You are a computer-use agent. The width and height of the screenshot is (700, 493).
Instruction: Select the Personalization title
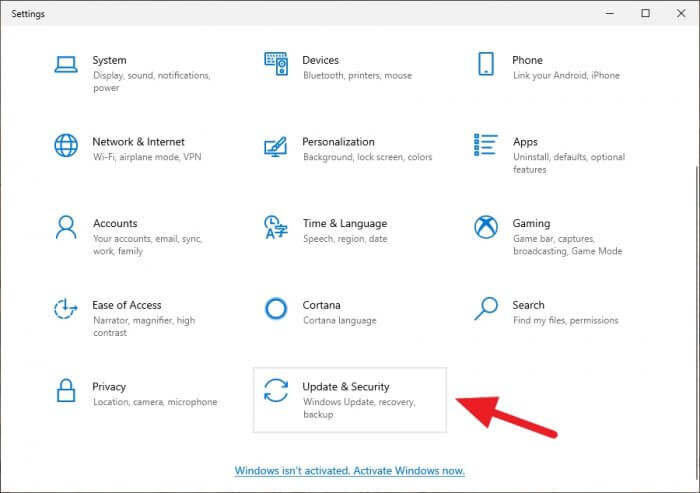coord(338,142)
